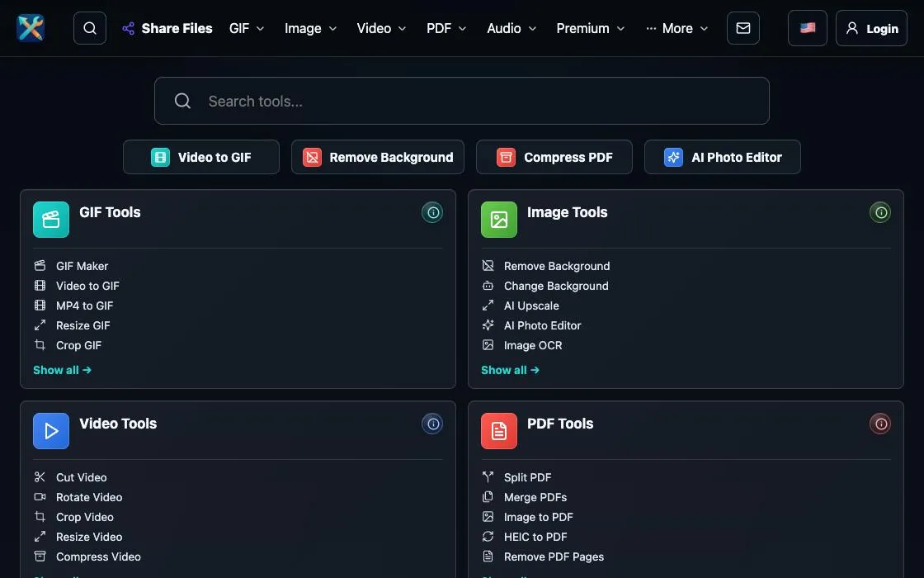Expand the Image dropdown in navbar
Screen dimensions: 924x578
tap(310, 28)
